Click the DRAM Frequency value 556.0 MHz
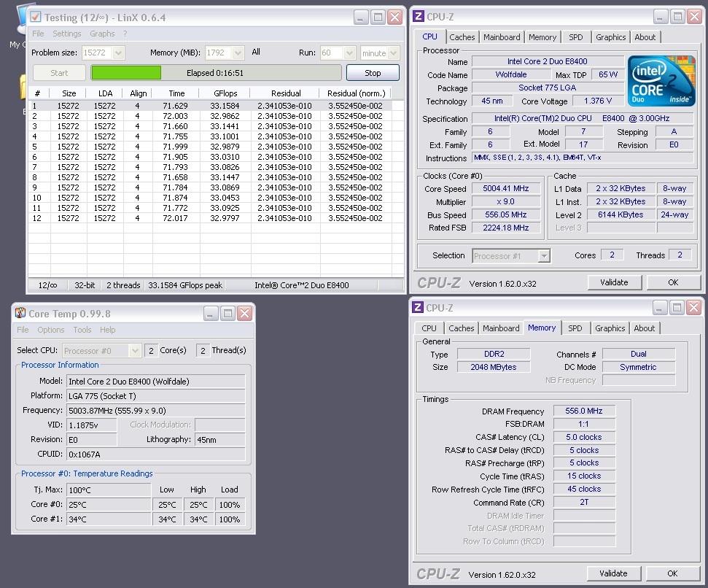The height and width of the screenshot is (588, 708). click(584, 411)
